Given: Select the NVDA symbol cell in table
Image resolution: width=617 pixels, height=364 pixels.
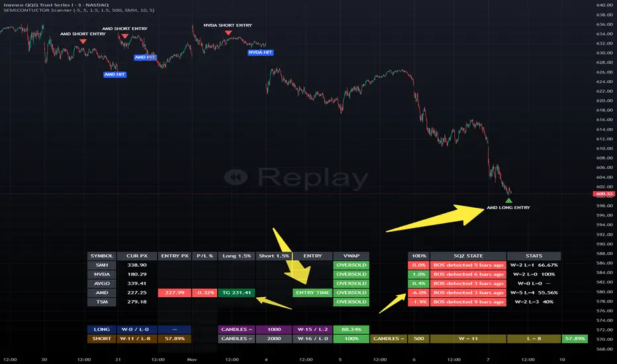Looking at the screenshot, I should (101, 274).
